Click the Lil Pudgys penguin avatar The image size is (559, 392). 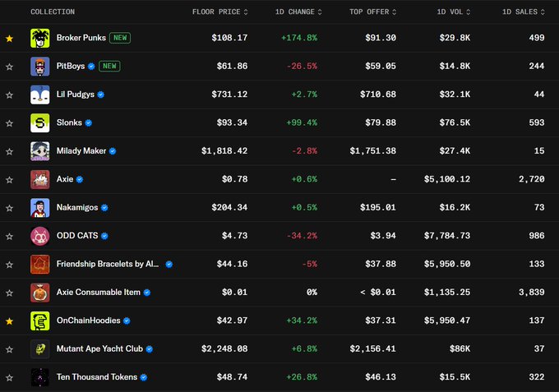(x=40, y=95)
